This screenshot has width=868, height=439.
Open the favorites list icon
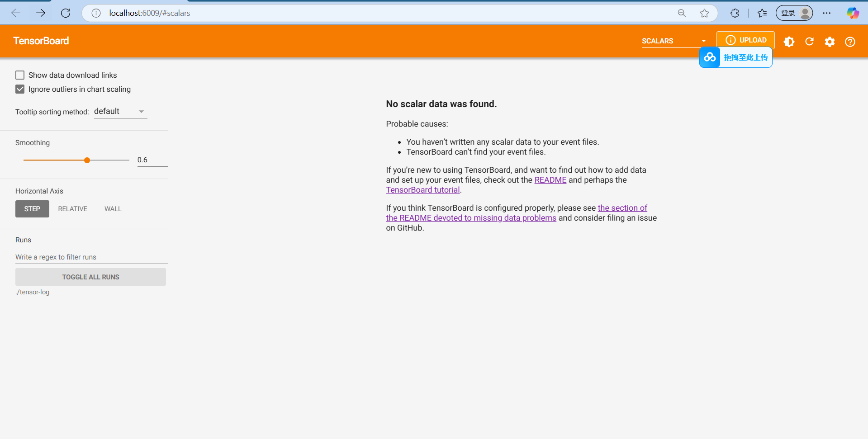coord(762,13)
